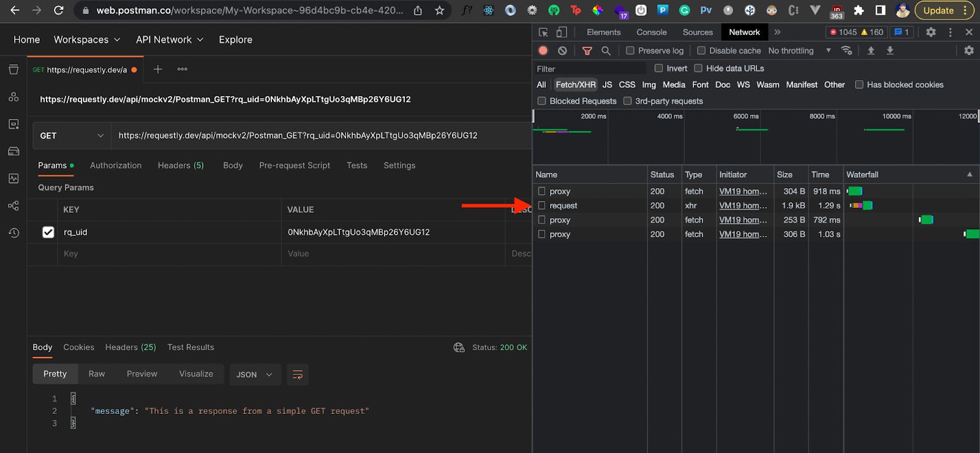
Task: Click the network Filter text field
Action: click(x=590, y=69)
